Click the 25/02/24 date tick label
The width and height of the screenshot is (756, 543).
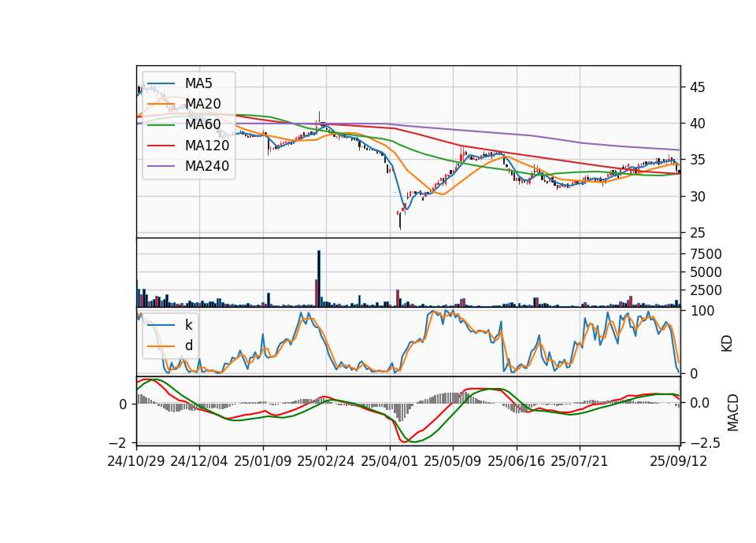point(326,462)
